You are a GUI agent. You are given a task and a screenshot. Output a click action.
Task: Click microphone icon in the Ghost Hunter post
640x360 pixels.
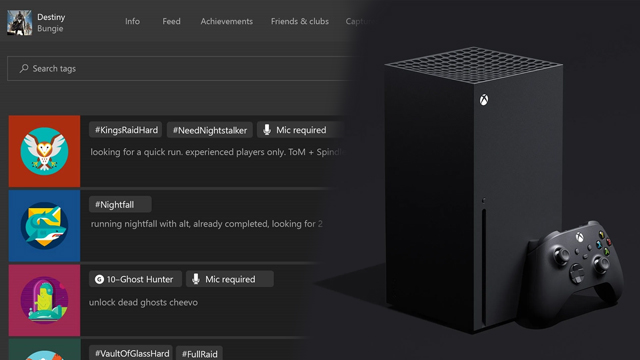pyautogui.click(x=196, y=279)
